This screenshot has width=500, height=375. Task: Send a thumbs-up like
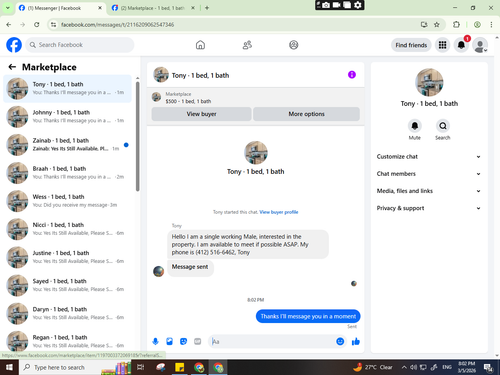pos(356,341)
